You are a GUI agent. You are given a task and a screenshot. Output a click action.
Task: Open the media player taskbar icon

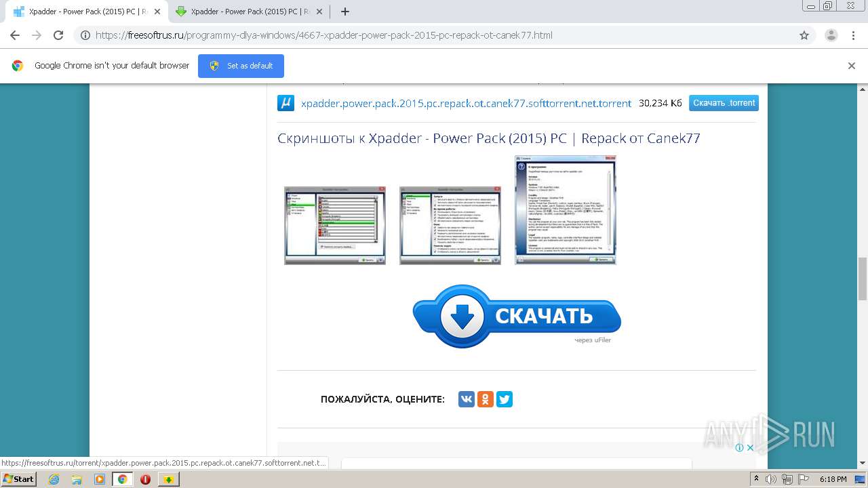point(100,479)
